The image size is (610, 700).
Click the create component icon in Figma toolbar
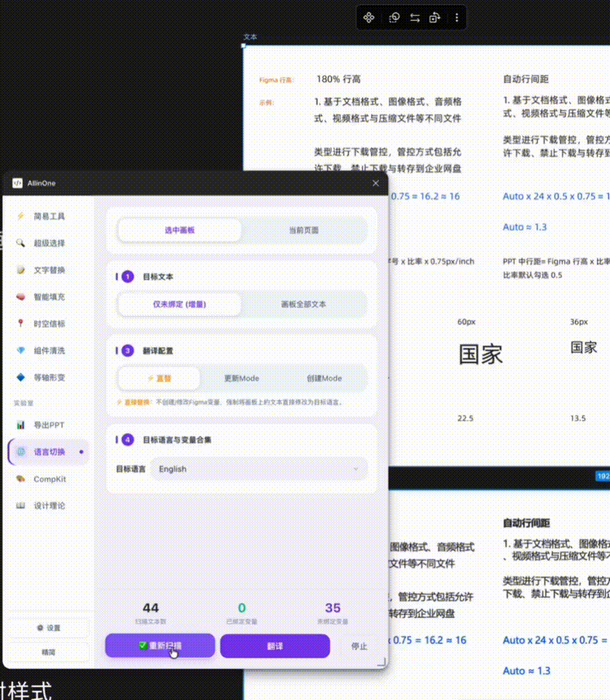pos(369,18)
